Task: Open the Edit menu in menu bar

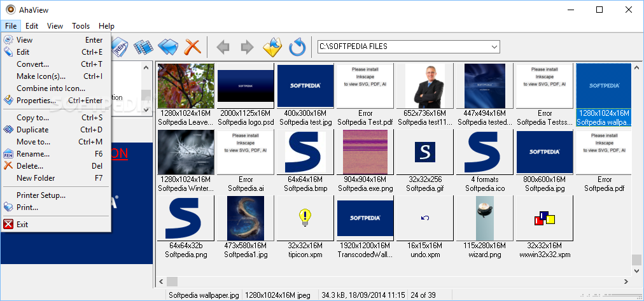Action: click(x=32, y=26)
